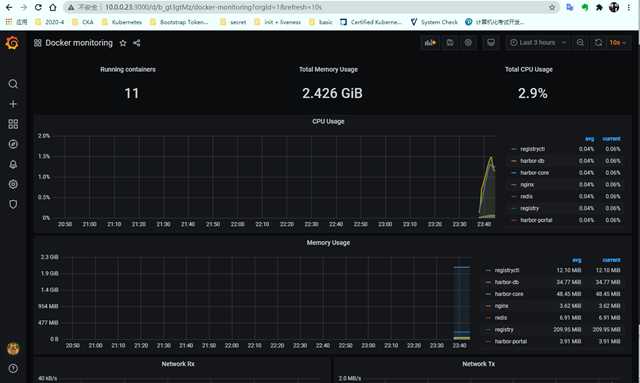Open the Network Tx panel title menu
640x383 pixels.
[x=478, y=364]
